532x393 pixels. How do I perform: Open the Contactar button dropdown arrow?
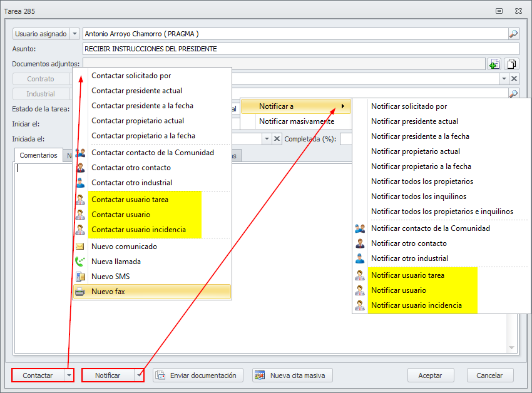(69, 375)
